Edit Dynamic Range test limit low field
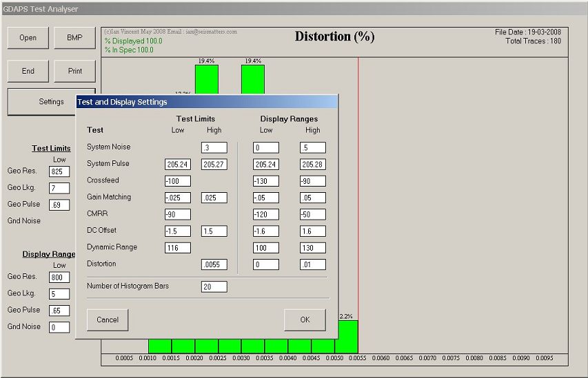The width and height of the screenshot is (588, 378). pyautogui.click(x=178, y=248)
